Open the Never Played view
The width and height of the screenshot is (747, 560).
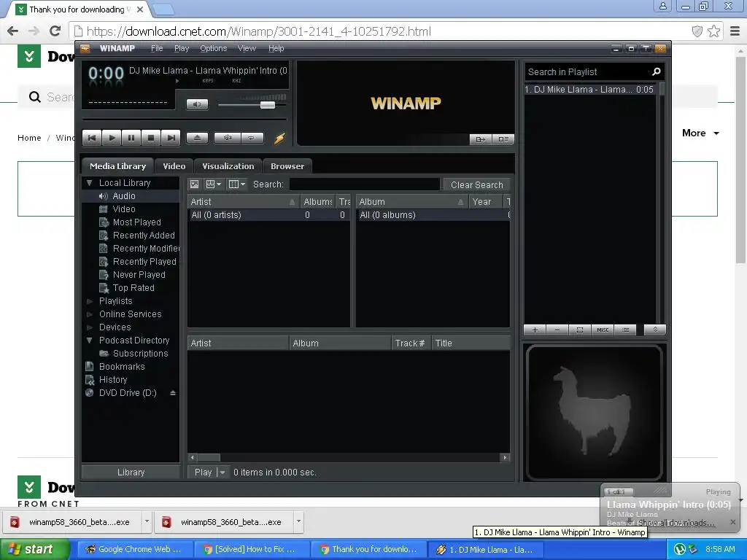tap(139, 275)
